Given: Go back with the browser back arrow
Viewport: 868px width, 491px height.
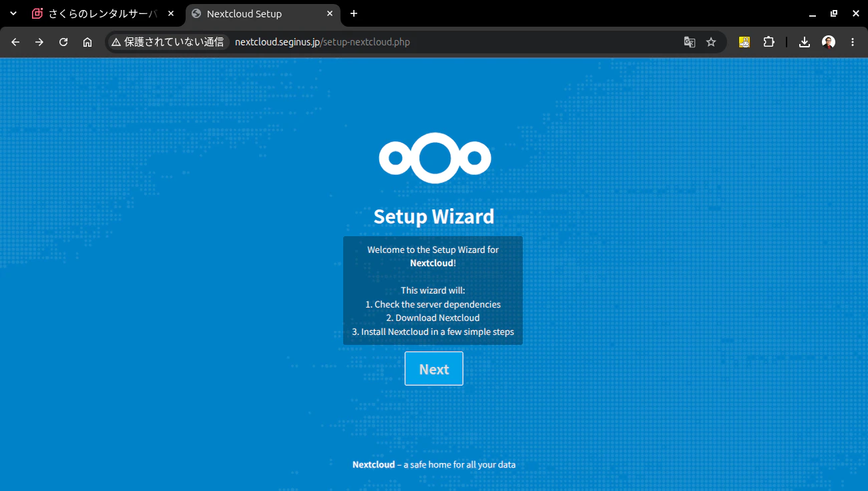Looking at the screenshot, I should (x=15, y=42).
